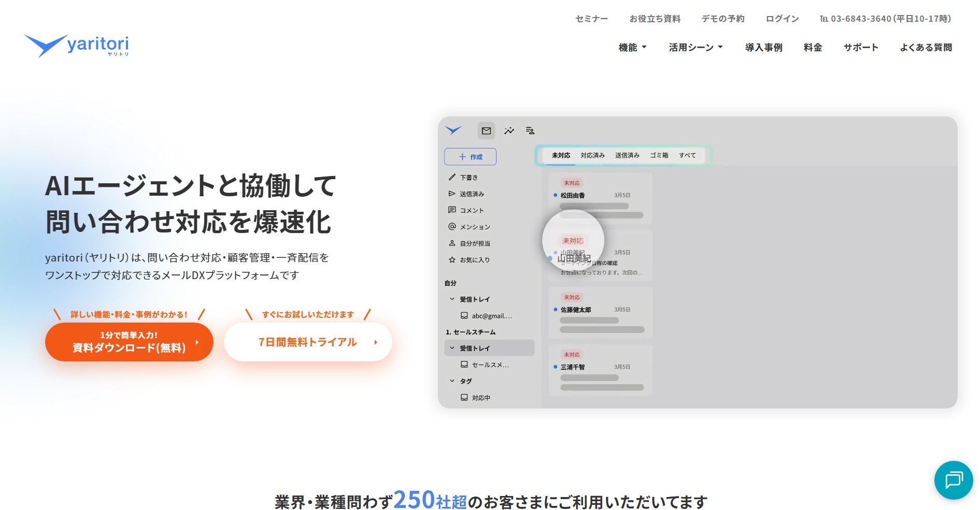
Task: Collapse the タグ section
Action: tap(452, 381)
